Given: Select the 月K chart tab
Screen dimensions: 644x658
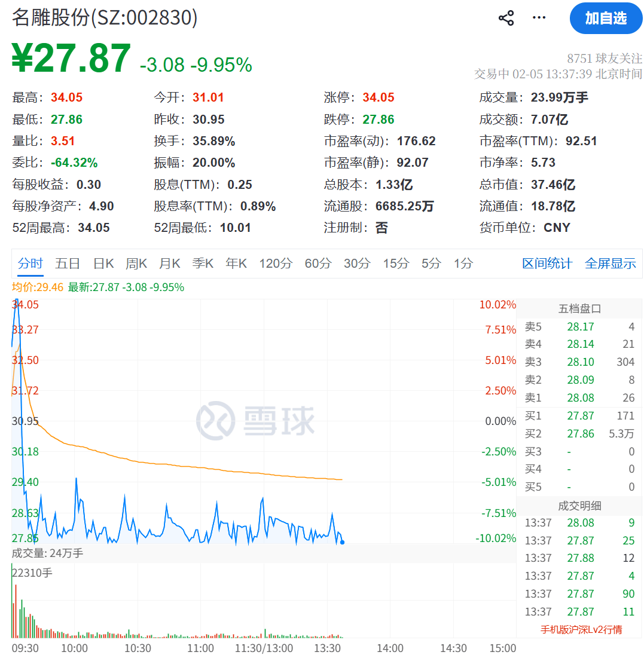Looking at the screenshot, I should tap(169, 264).
